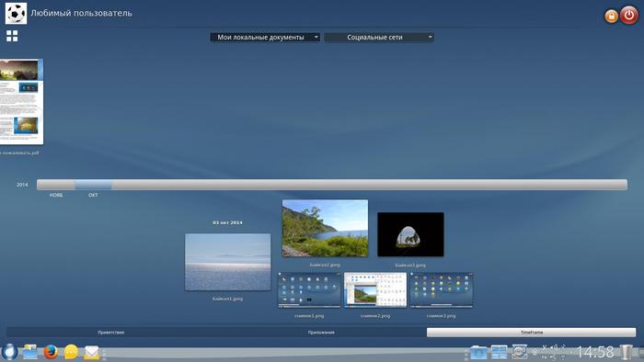The width and height of the screenshot is (644, 362).
Task: Click the red power button
Action: (x=628, y=16)
